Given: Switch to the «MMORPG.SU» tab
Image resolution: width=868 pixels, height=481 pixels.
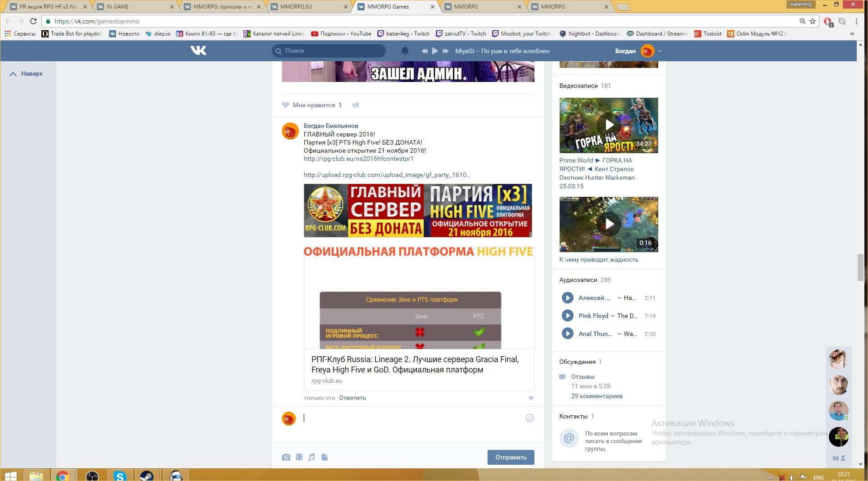Looking at the screenshot, I should tap(309, 6).
